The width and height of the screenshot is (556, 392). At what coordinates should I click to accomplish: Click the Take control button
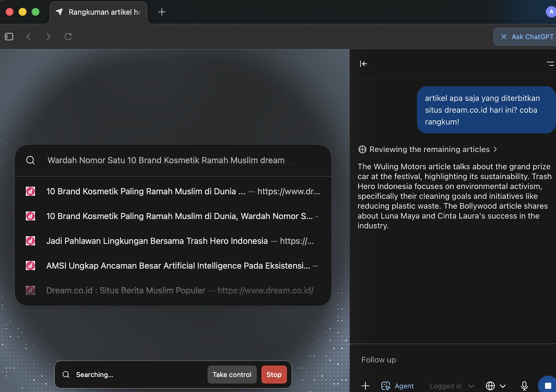[x=232, y=375]
